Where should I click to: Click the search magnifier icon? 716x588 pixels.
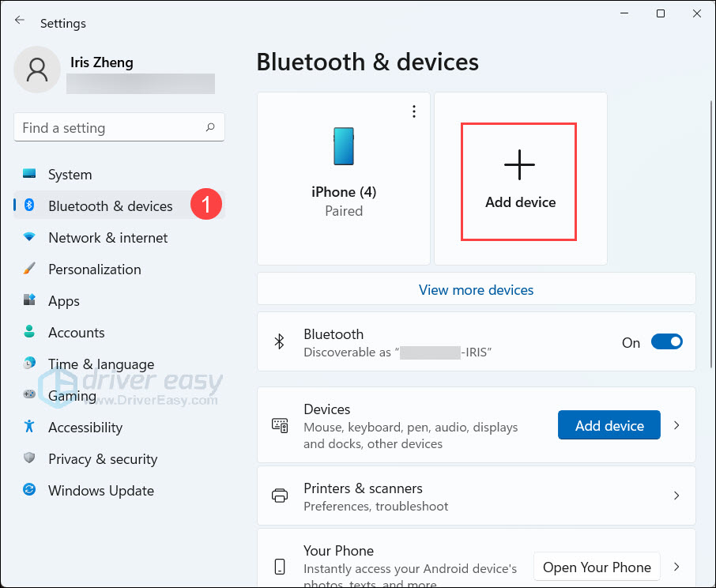210,127
